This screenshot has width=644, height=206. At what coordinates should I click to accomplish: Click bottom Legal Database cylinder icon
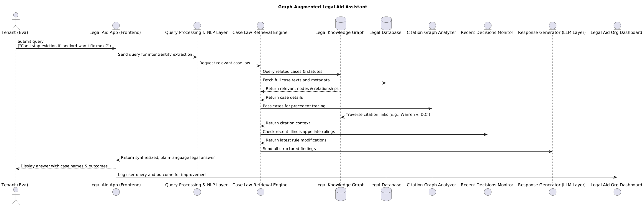pos(386,195)
